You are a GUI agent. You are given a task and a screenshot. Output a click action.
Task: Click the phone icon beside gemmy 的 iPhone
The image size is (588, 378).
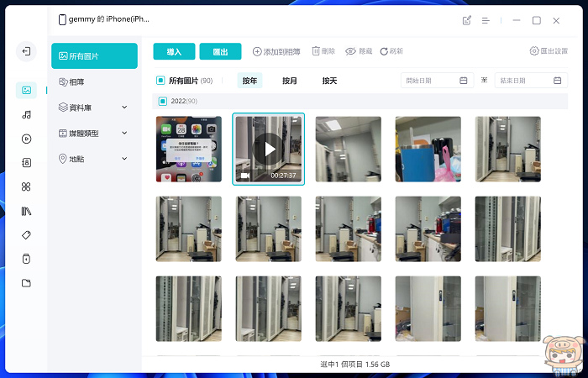pos(62,19)
